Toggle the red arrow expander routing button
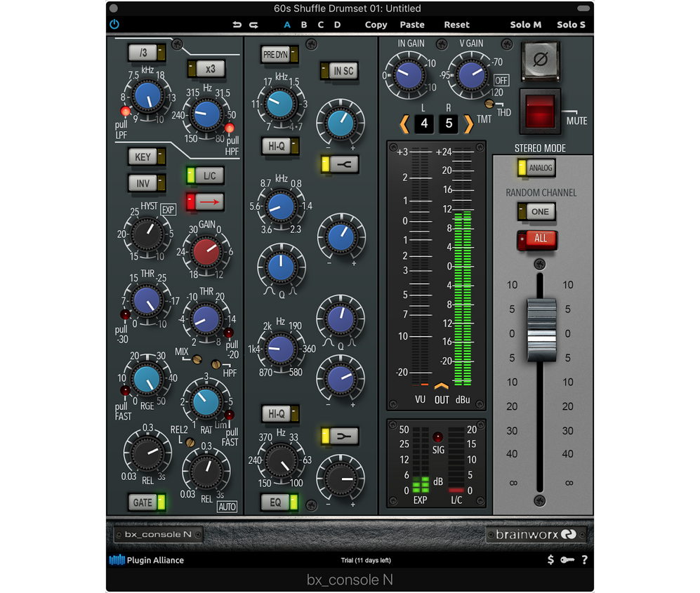 click(205, 201)
